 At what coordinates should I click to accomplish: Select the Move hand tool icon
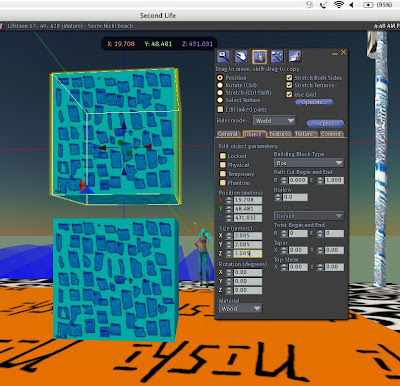click(241, 56)
